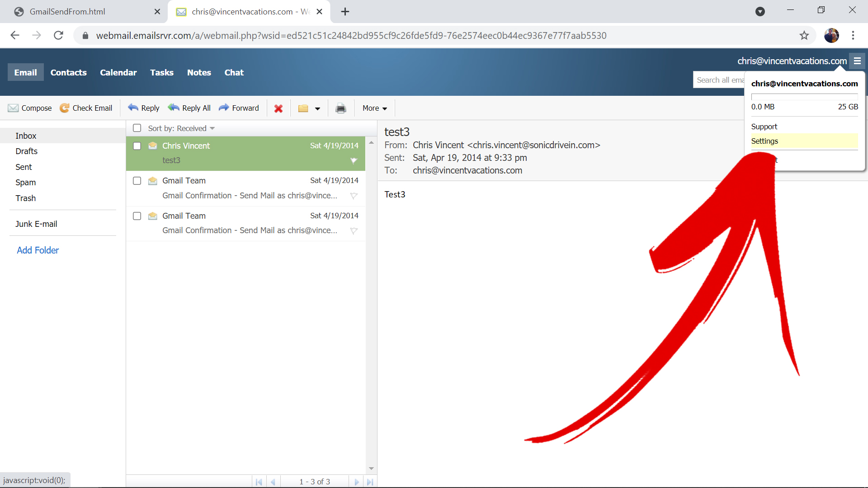Open Chrome tab search dropdown
The image size is (868, 488).
click(760, 12)
